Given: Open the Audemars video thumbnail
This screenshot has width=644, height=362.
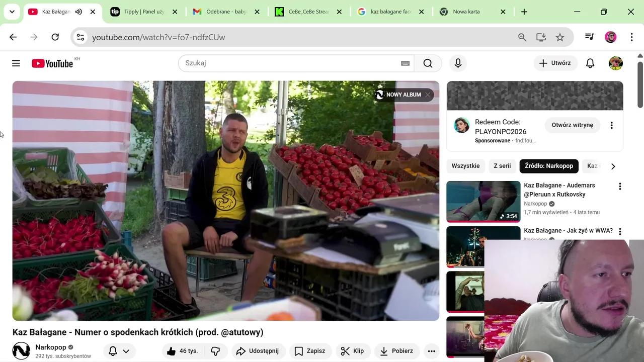Looking at the screenshot, I should point(484,201).
